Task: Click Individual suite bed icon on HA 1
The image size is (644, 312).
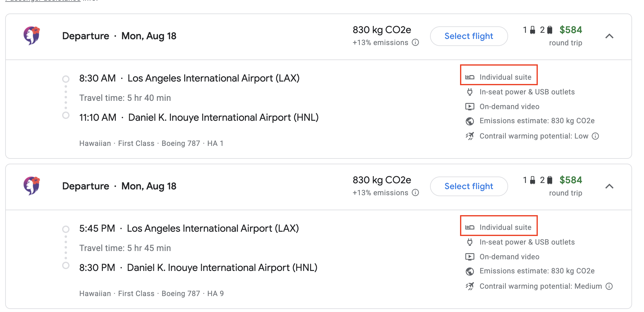Action: tap(470, 77)
